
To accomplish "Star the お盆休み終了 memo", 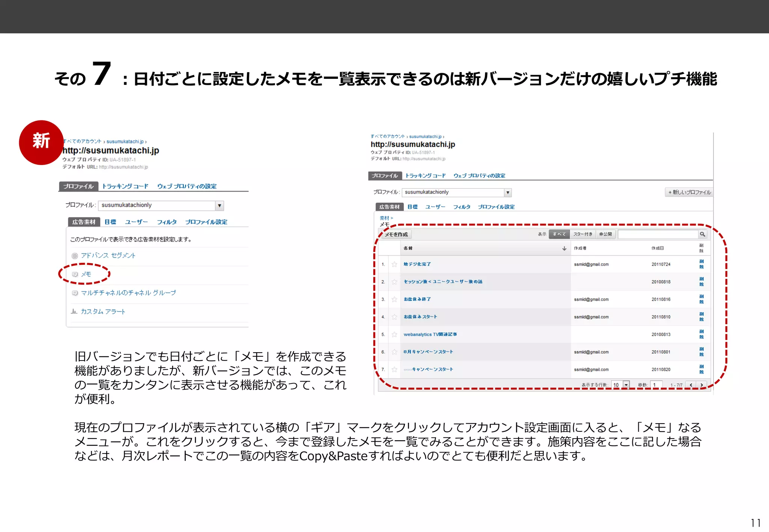I will click(394, 299).
